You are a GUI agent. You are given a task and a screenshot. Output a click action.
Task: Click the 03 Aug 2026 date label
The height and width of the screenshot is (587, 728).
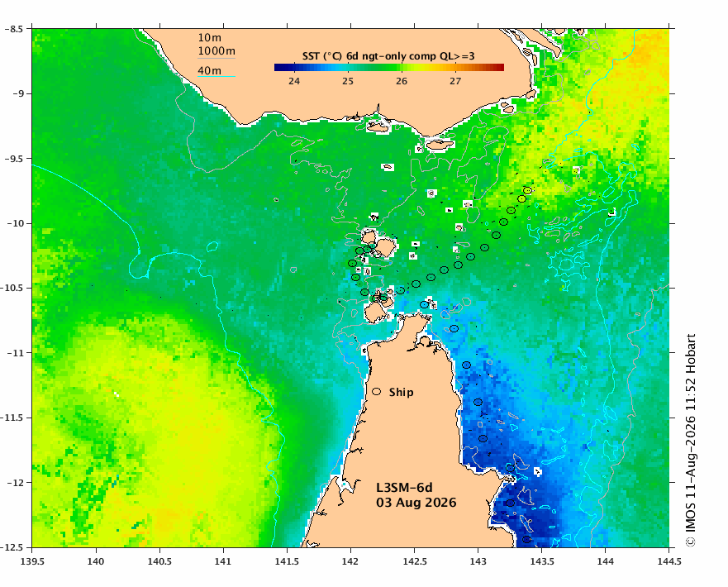point(416,503)
